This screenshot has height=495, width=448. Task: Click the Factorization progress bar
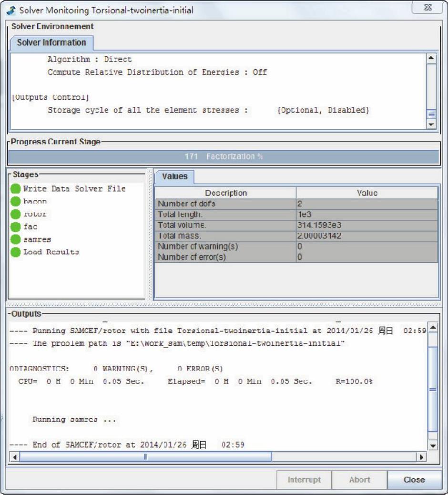pos(224,156)
